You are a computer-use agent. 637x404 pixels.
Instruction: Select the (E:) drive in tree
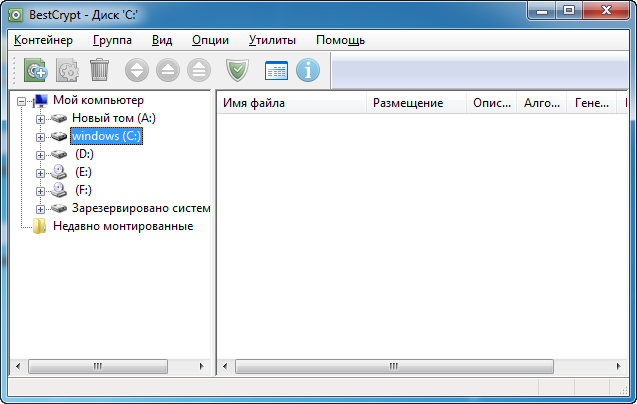click(x=83, y=172)
